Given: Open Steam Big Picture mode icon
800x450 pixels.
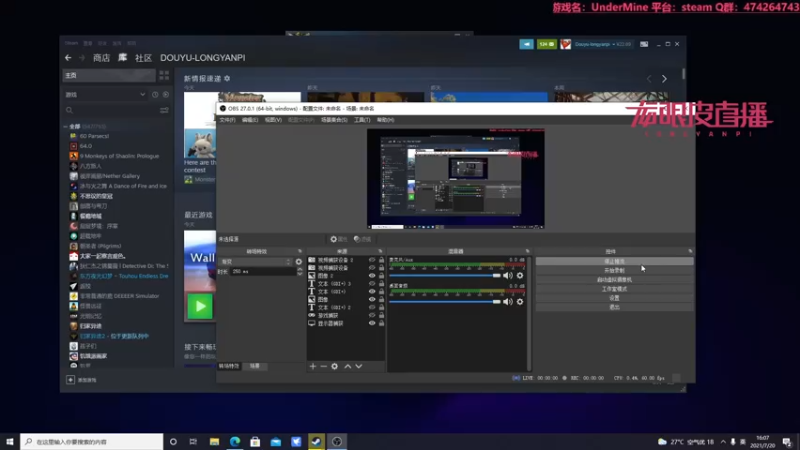Looking at the screenshot, I should point(644,44).
